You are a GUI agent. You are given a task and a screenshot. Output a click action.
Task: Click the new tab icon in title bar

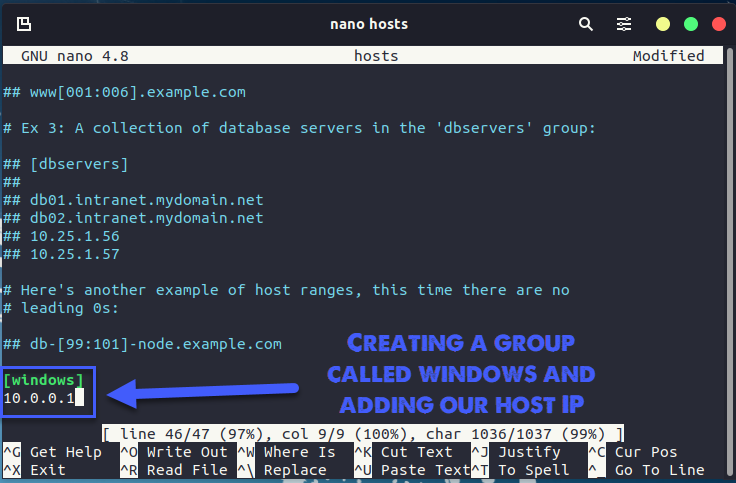24,23
